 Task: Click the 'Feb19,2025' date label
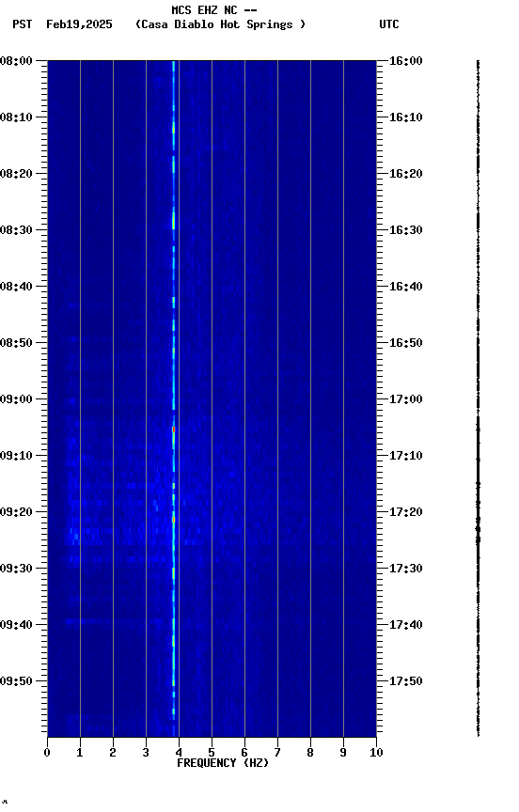click(79, 24)
